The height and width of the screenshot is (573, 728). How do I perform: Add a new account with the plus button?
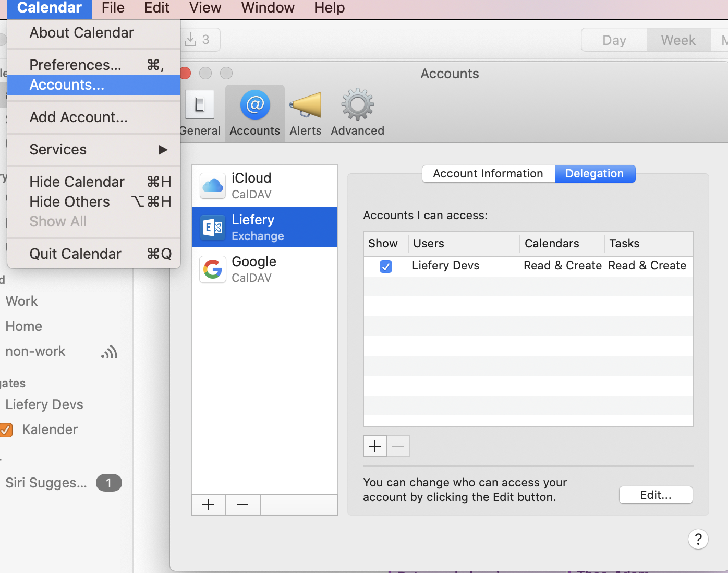208,505
